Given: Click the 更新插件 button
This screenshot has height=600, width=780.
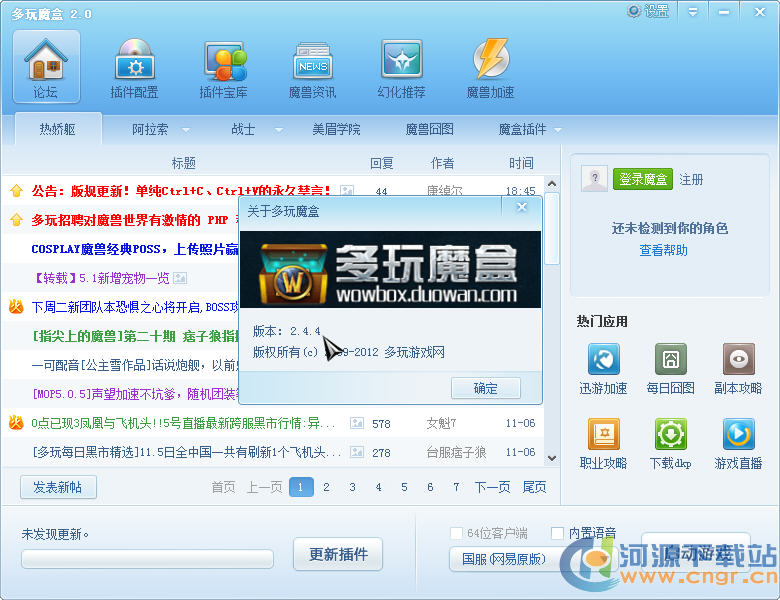Looking at the screenshot, I should coord(338,554).
